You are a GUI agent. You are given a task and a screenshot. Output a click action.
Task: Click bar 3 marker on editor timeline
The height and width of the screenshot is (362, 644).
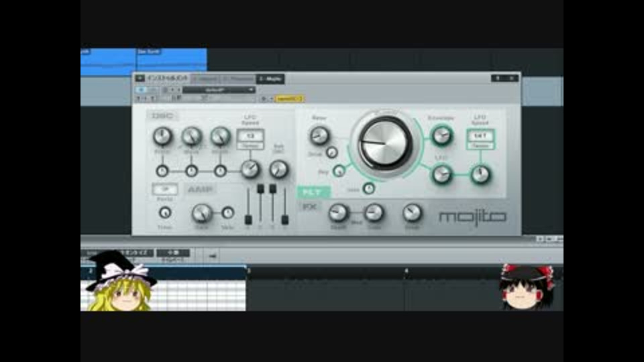tap(248, 271)
